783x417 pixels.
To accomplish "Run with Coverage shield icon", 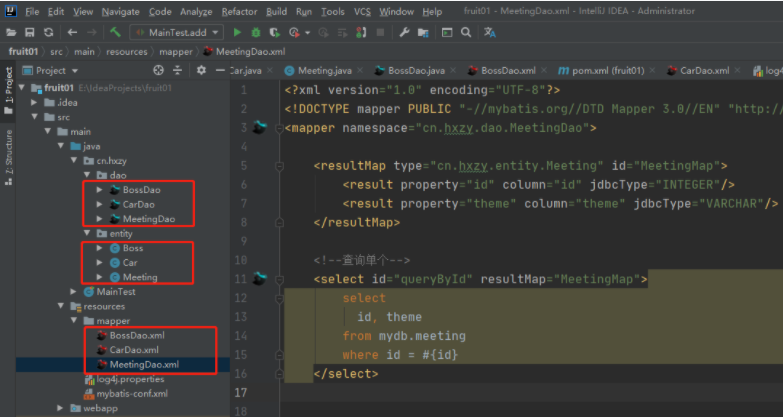I will (x=274, y=32).
